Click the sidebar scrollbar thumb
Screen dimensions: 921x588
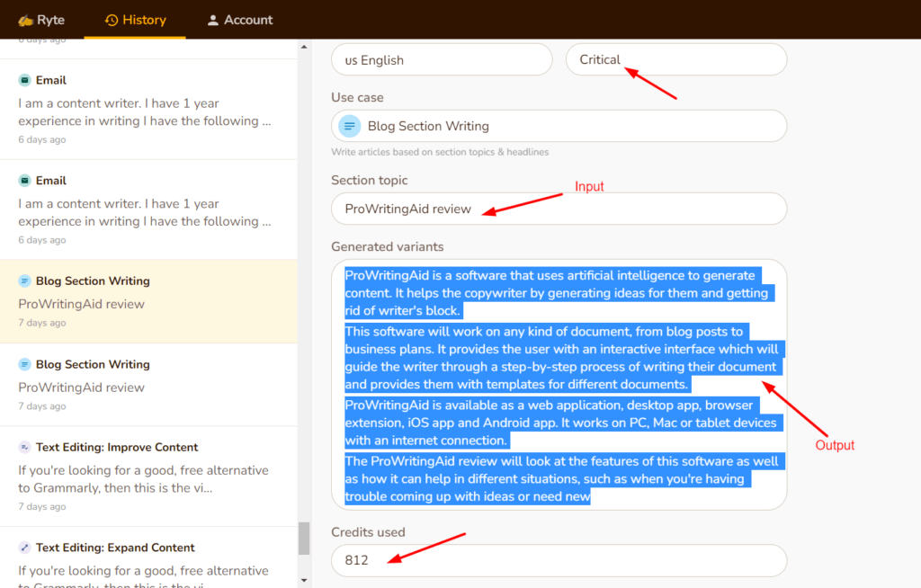click(301, 539)
